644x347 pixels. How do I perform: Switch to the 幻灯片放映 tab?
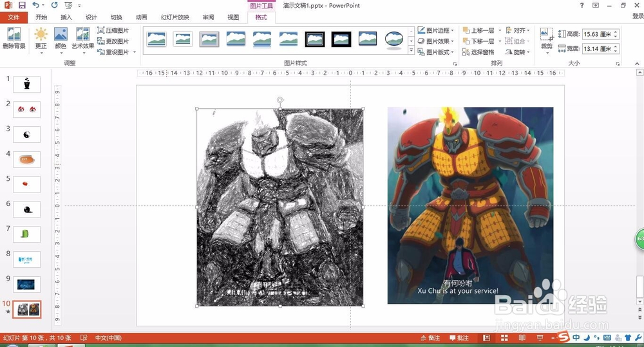pyautogui.click(x=175, y=17)
